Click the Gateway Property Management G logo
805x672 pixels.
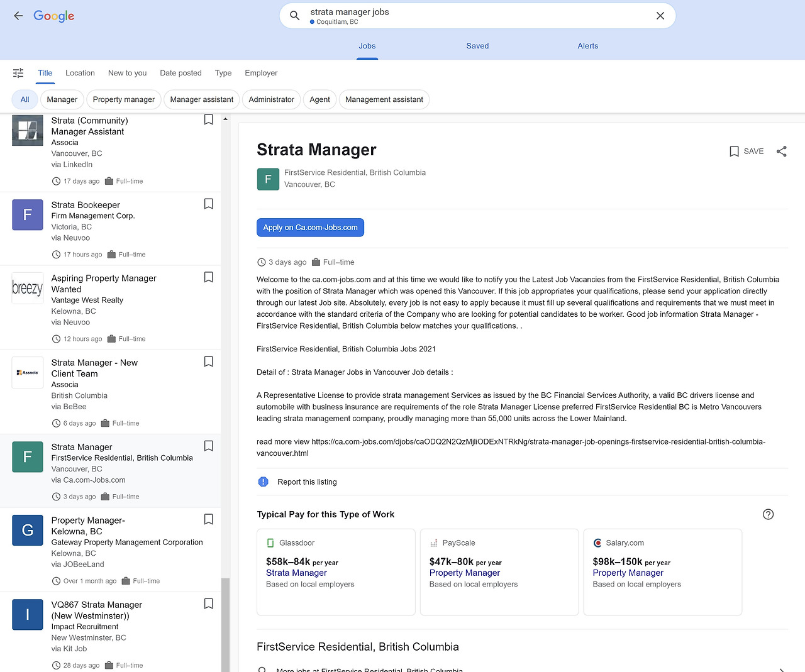(x=28, y=530)
